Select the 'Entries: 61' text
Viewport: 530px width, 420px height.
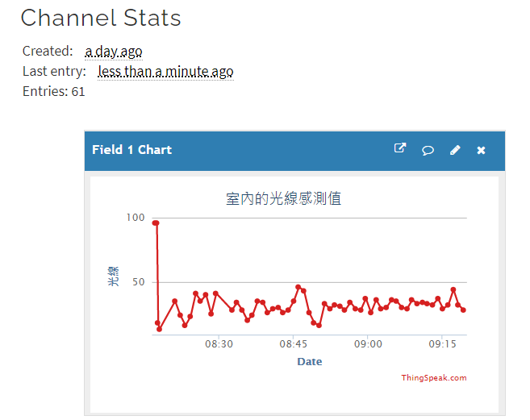pos(54,92)
